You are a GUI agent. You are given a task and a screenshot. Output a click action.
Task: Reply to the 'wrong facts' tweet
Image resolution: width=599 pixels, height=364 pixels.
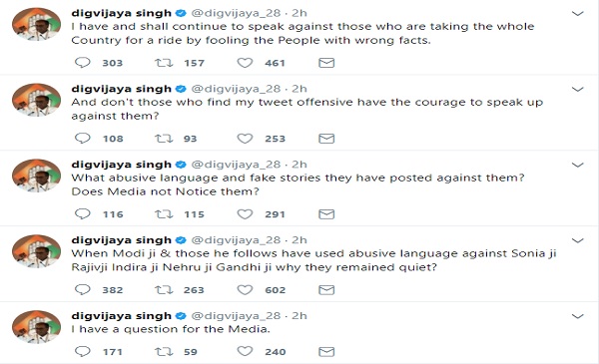click(x=82, y=62)
